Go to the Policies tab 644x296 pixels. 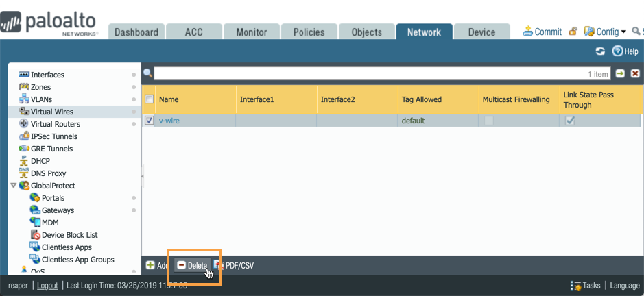(309, 32)
